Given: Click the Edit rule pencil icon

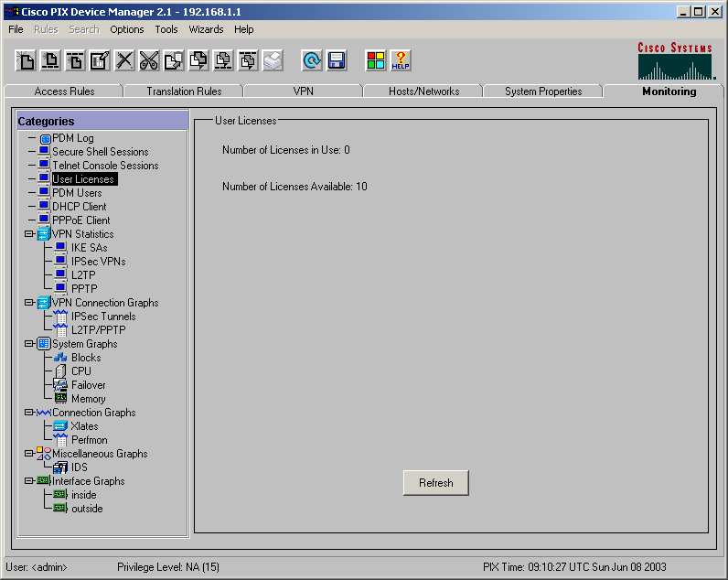Looking at the screenshot, I should point(100,60).
